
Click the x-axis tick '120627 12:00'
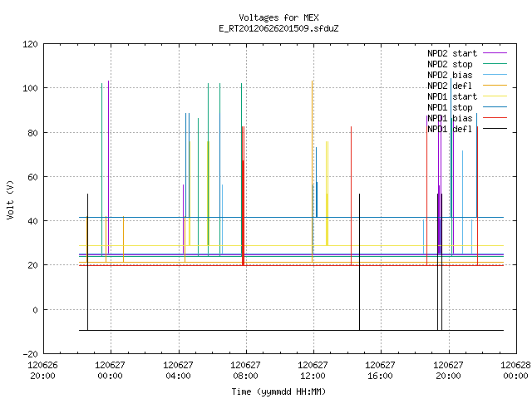click(313, 371)
